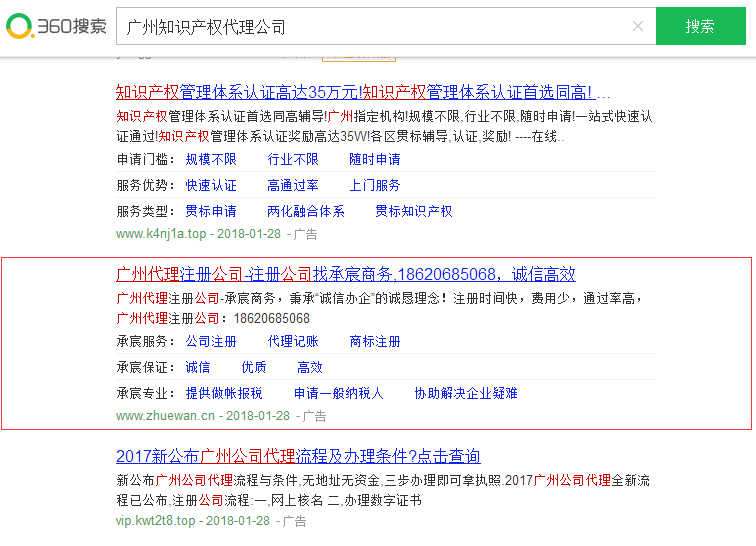The width and height of the screenshot is (756, 546).
Task: Select the 上门服务 link
Action: tap(375, 185)
